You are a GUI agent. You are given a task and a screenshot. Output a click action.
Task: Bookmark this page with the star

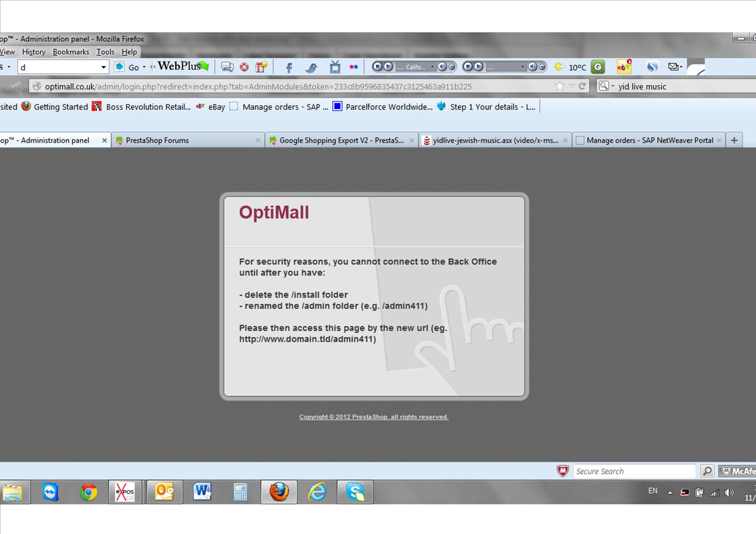point(559,86)
